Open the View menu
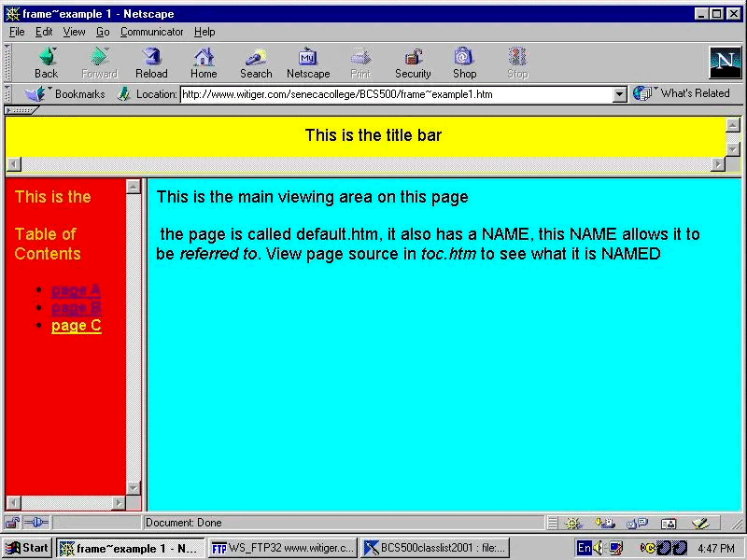 click(74, 32)
